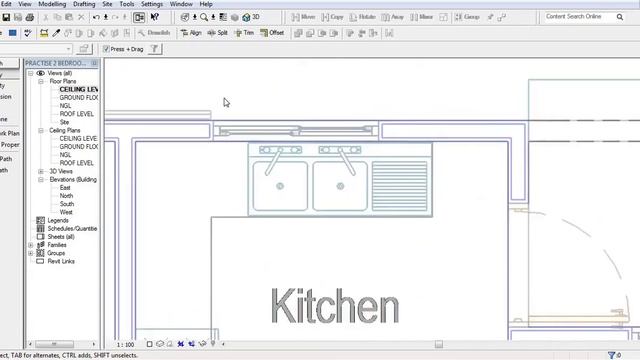Select Sheets (all) item
Viewport: 640px width, 360px height.
point(61,237)
